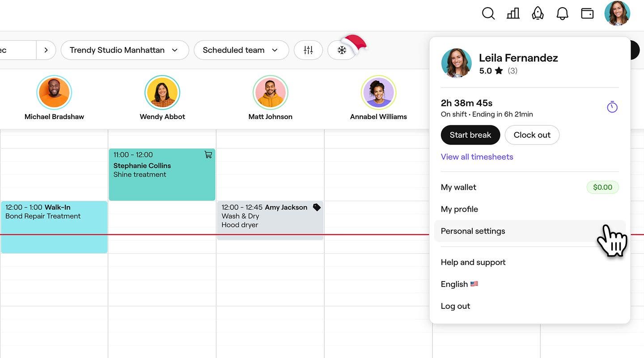
Task: Click the rocket icon in header
Action: pos(538,13)
